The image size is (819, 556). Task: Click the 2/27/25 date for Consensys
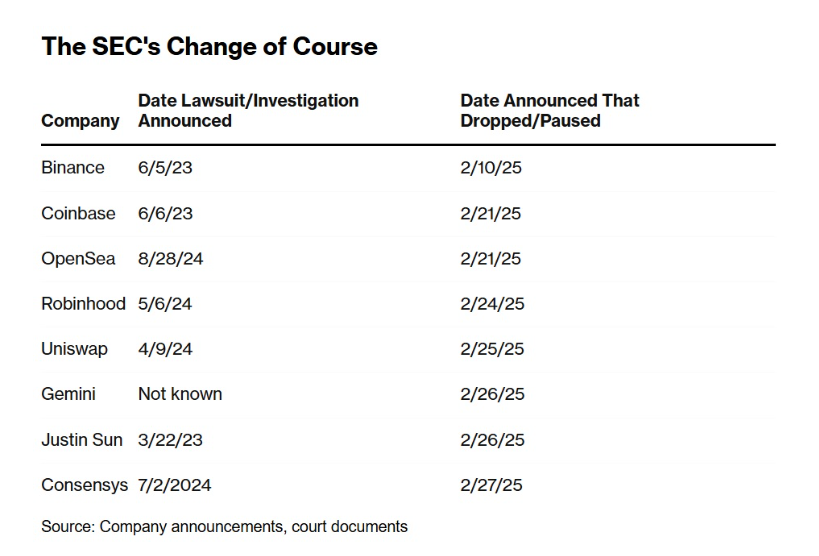pos(491,485)
